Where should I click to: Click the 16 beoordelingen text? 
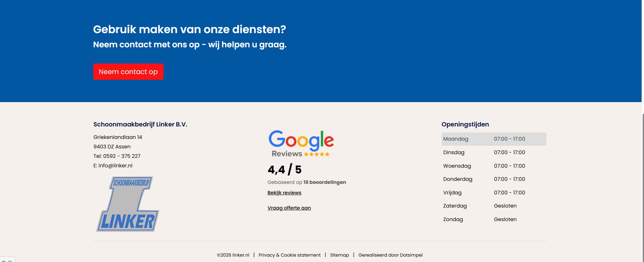pyautogui.click(x=324, y=182)
